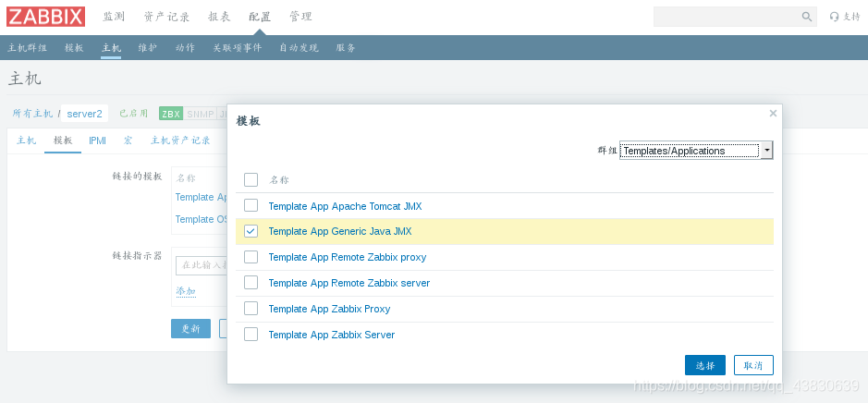Open Template App Zabbix Proxy link
The image size is (868, 403).
pyautogui.click(x=329, y=309)
